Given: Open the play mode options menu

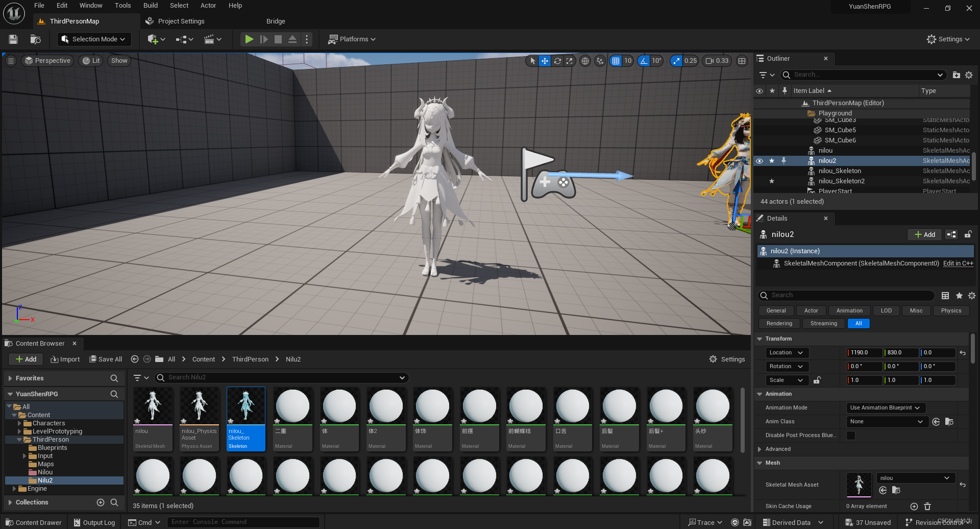Looking at the screenshot, I should (306, 39).
